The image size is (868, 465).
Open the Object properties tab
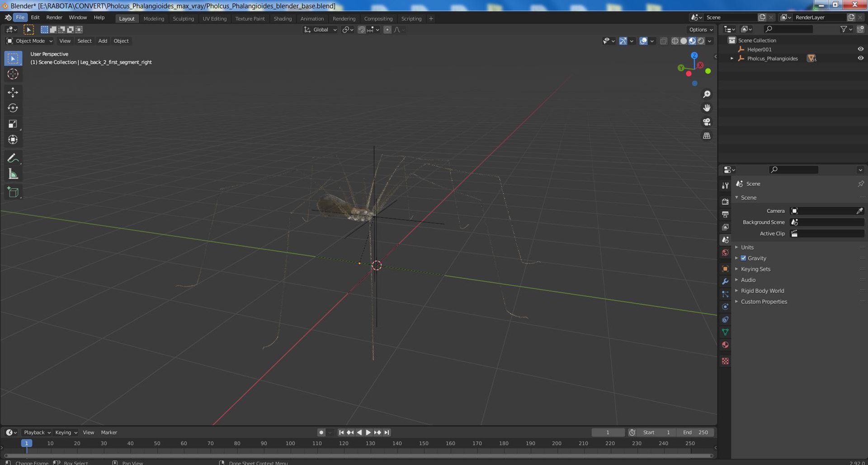725,269
